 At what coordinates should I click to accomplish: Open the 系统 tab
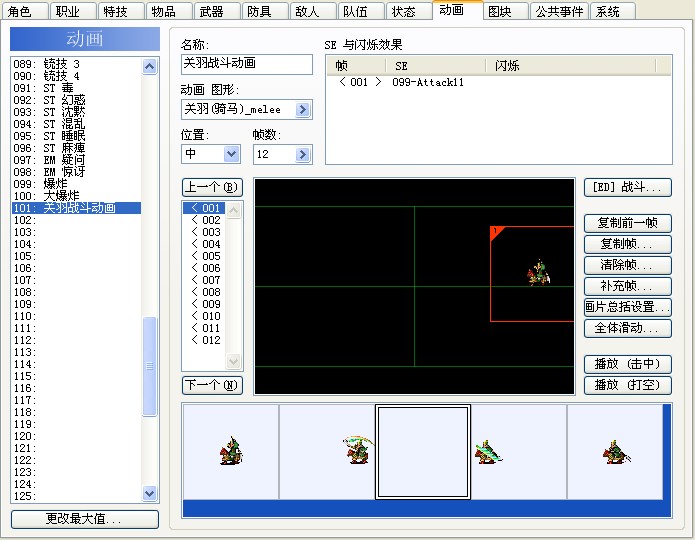click(613, 11)
